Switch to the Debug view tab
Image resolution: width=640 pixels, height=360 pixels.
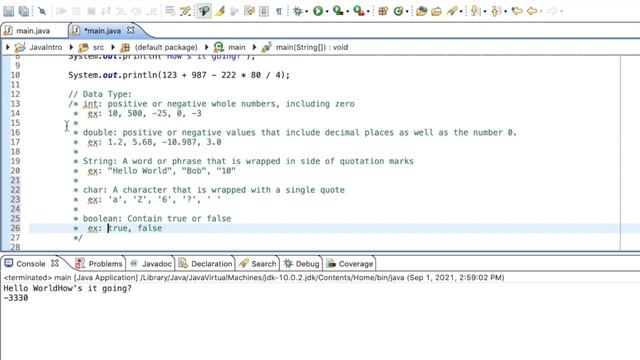coord(307,264)
